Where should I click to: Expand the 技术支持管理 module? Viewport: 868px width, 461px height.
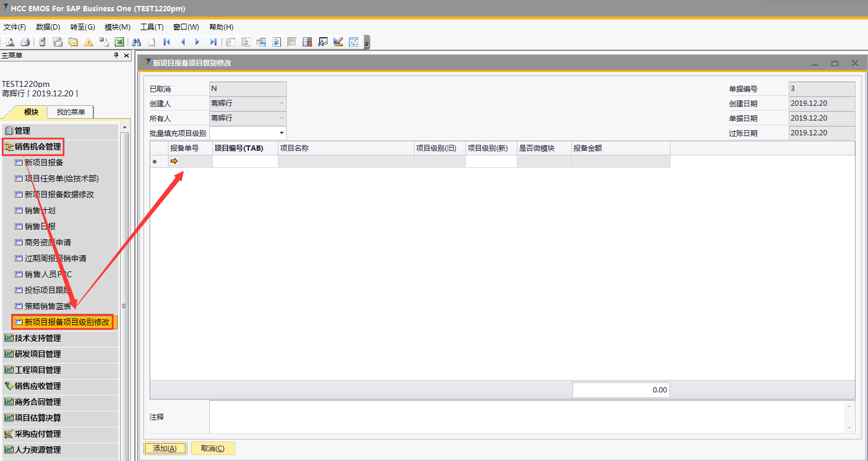(x=38, y=338)
